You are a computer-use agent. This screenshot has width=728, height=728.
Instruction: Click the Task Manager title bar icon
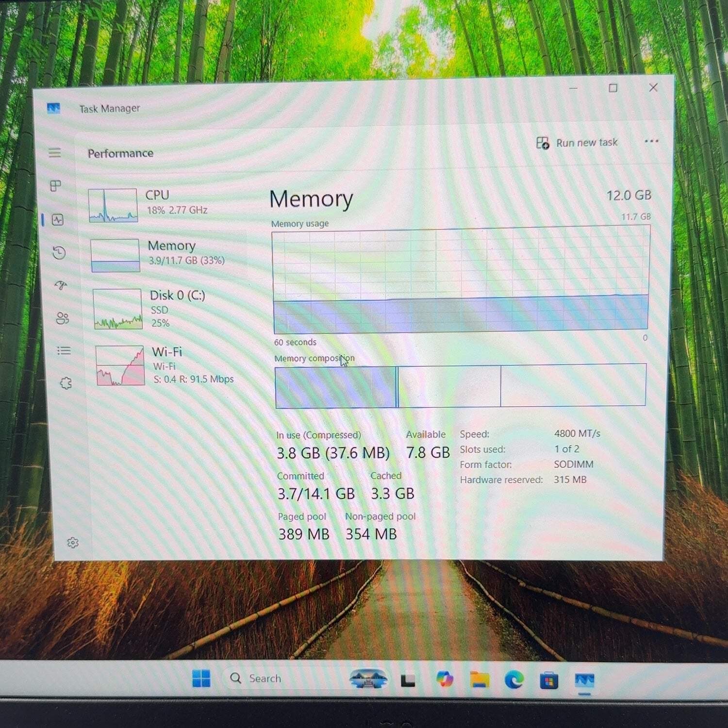53,108
